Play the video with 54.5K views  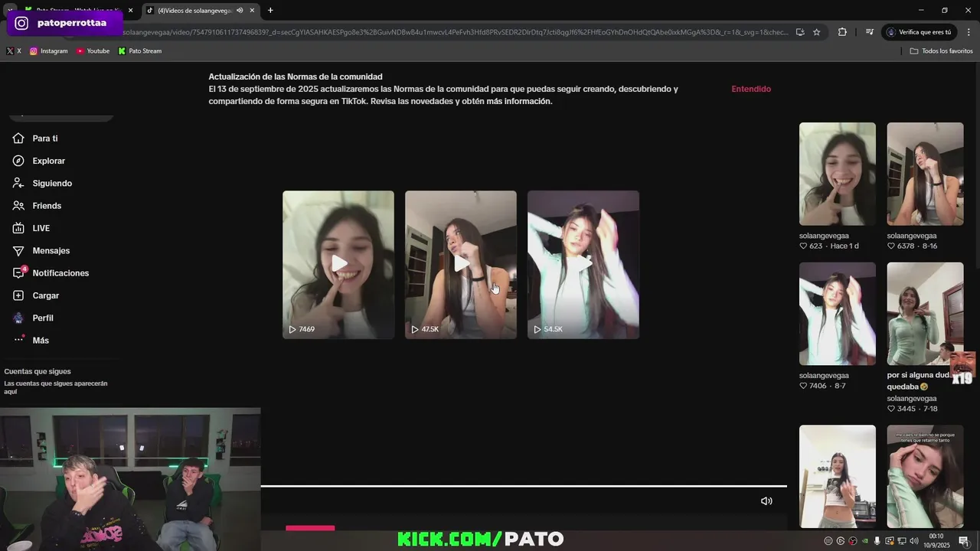point(583,264)
